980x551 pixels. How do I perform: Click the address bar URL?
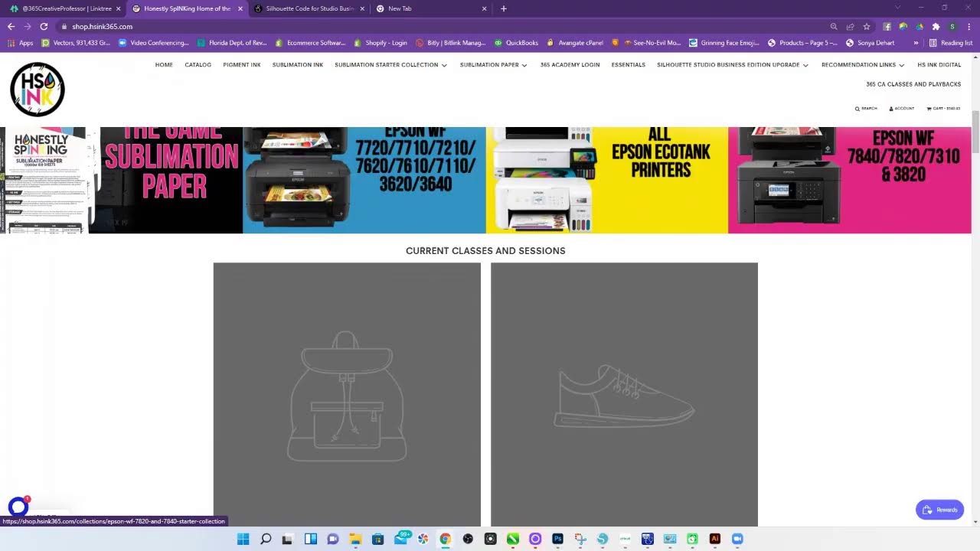coord(103,26)
